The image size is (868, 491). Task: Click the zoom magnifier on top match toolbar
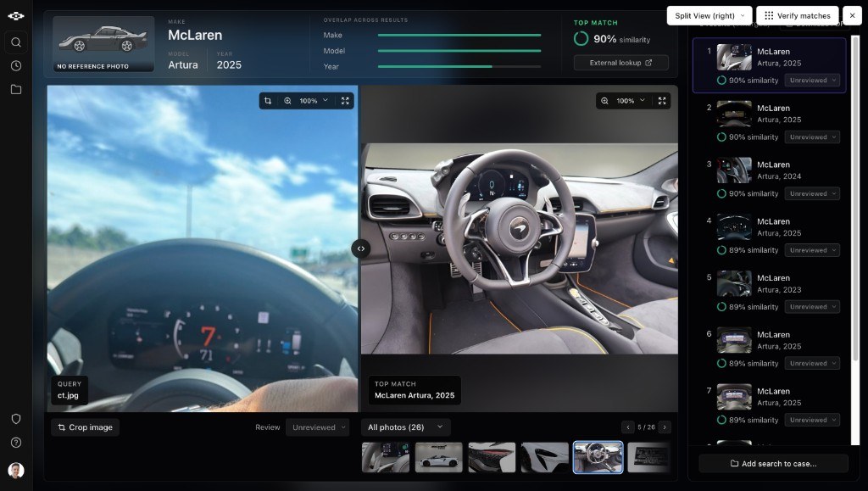pyautogui.click(x=604, y=101)
